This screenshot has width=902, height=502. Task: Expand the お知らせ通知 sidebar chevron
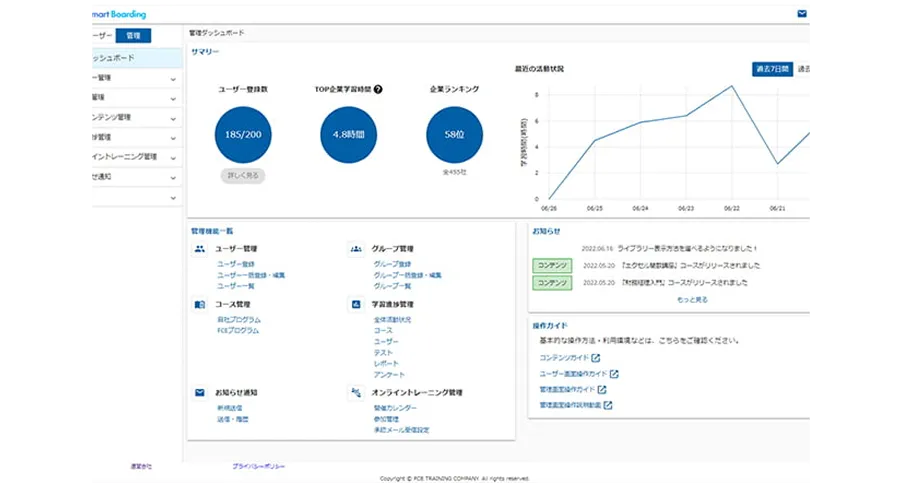point(173,177)
